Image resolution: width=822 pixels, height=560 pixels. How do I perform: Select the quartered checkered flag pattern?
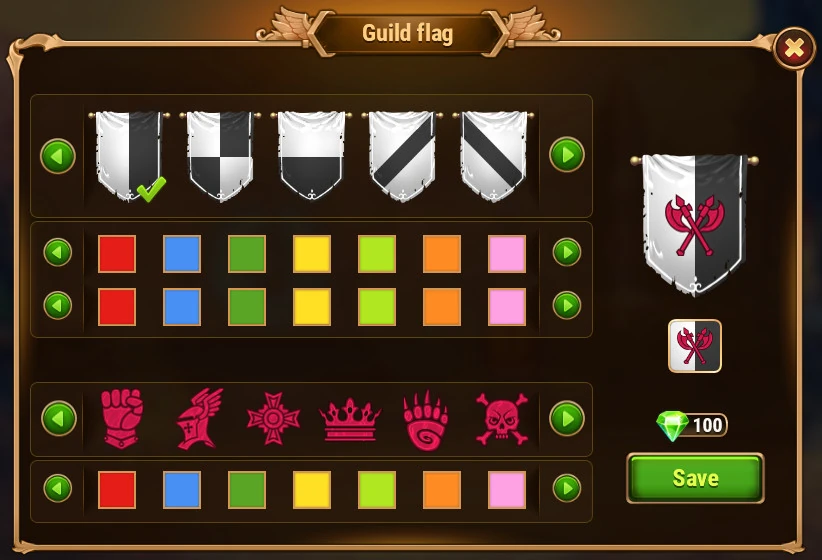coord(220,156)
